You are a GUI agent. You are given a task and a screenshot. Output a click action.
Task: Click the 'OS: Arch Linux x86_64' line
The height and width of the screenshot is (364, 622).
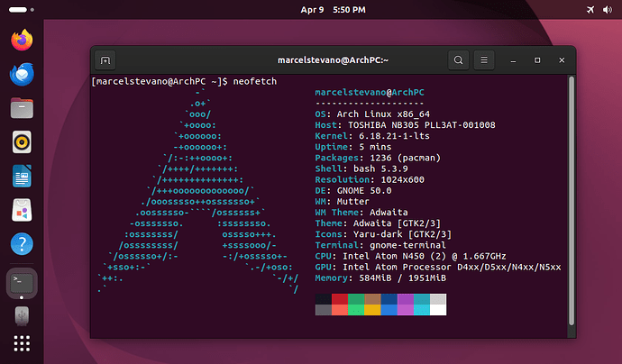372,114
